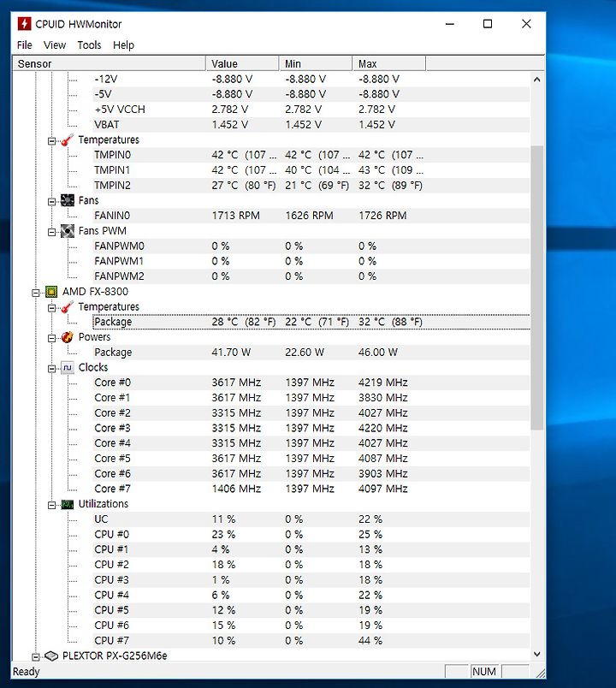The height and width of the screenshot is (688, 616).
Task: Select the Package power row showing 41.70 W
Action: (x=311, y=353)
